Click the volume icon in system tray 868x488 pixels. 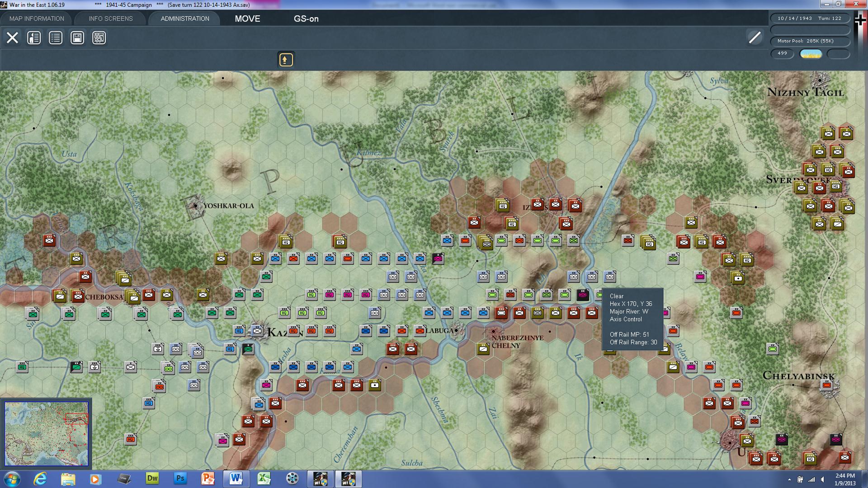coord(822,479)
